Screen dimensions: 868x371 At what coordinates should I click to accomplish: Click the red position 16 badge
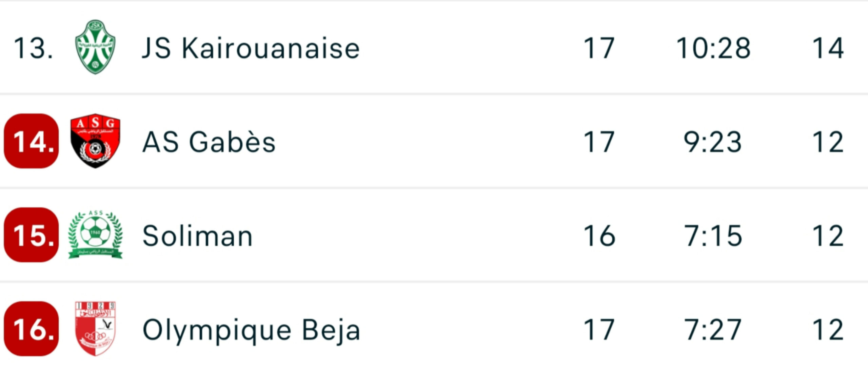click(31, 329)
